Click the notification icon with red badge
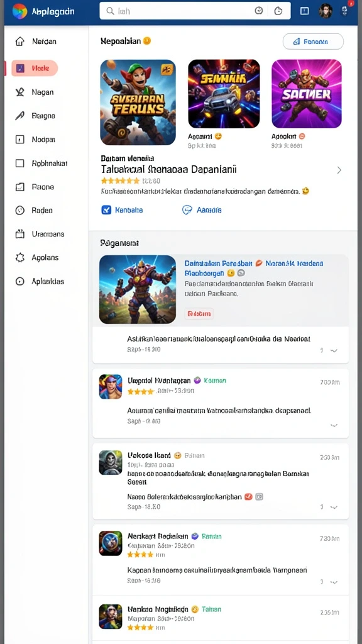The height and width of the screenshot is (644, 362). [x=345, y=10]
